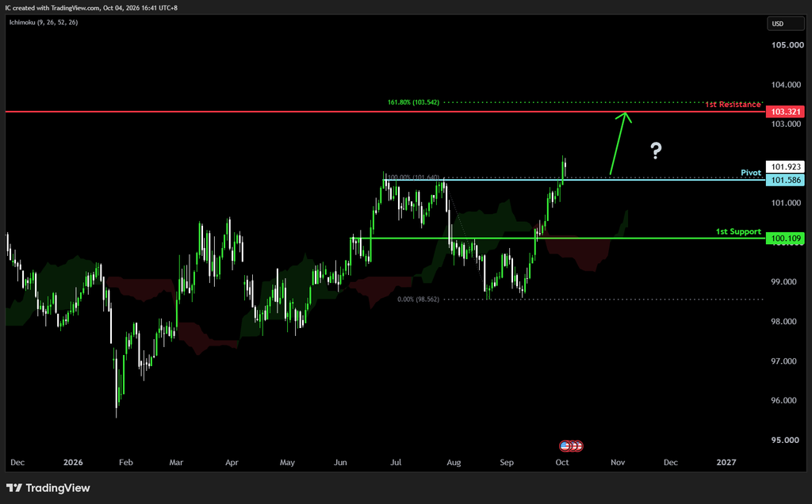Click the 96.000 price axis value
The image size is (812, 504).
pyautogui.click(x=784, y=400)
